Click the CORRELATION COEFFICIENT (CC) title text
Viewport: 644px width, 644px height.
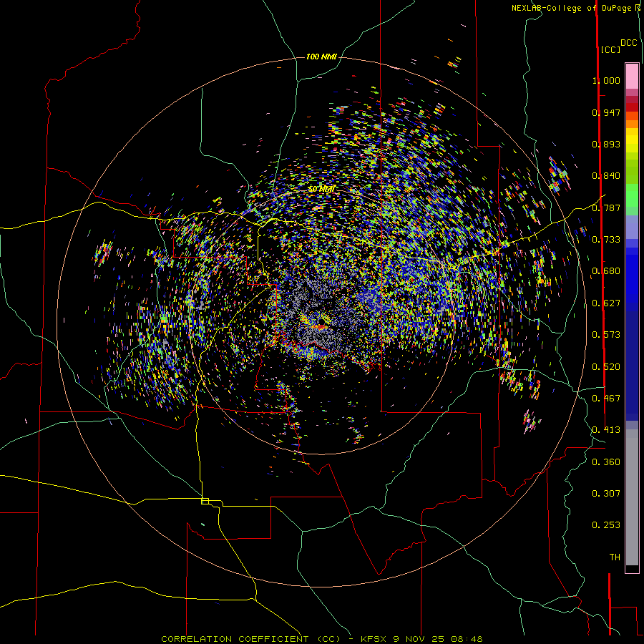coord(250,639)
